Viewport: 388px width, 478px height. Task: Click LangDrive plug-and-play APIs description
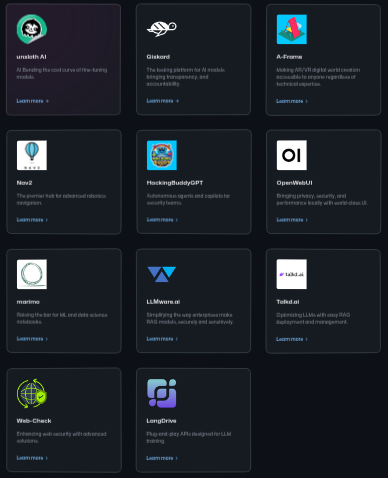[x=189, y=437]
